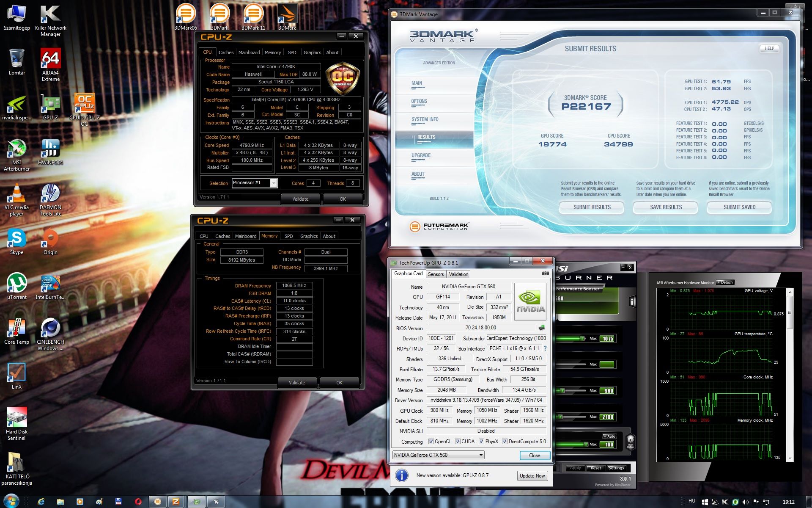Image resolution: width=812 pixels, height=508 pixels.
Task: Open the SPD tab in top CPU-Z
Action: (x=292, y=52)
